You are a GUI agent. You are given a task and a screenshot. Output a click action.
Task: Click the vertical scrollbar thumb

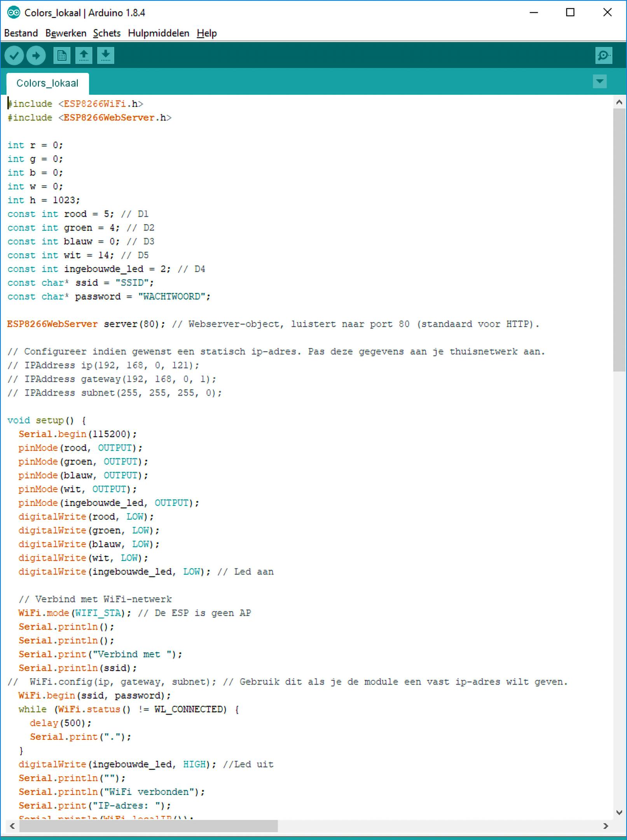click(x=619, y=240)
